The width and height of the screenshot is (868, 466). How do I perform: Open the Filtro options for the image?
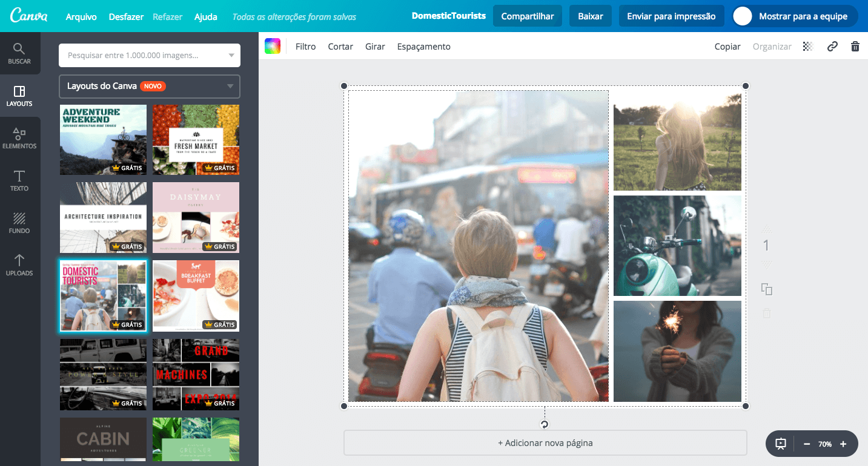[305, 46]
